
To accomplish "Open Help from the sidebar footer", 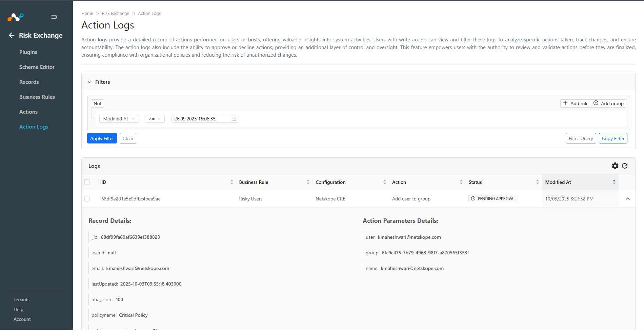I will (18, 309).
